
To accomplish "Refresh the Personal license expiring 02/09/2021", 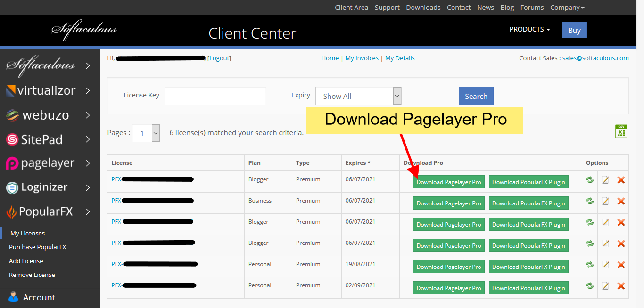I will pyautogui.click(x=590, y=286).
